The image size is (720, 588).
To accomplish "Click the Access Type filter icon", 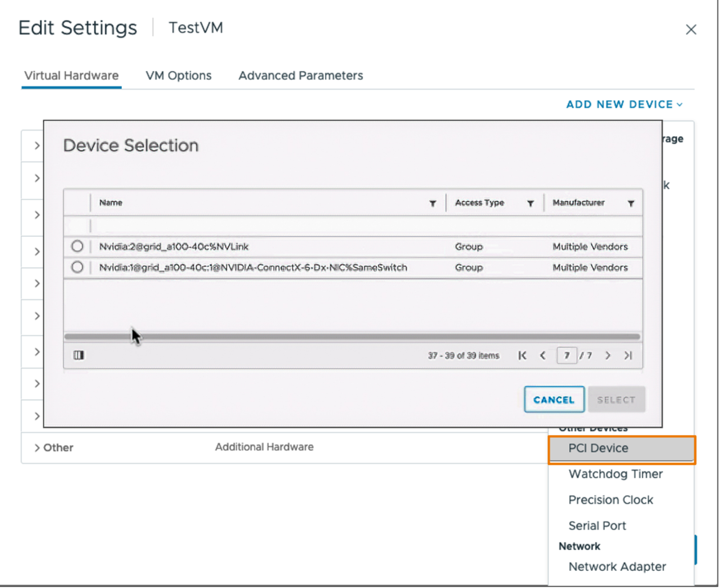I will pos(530,203).
